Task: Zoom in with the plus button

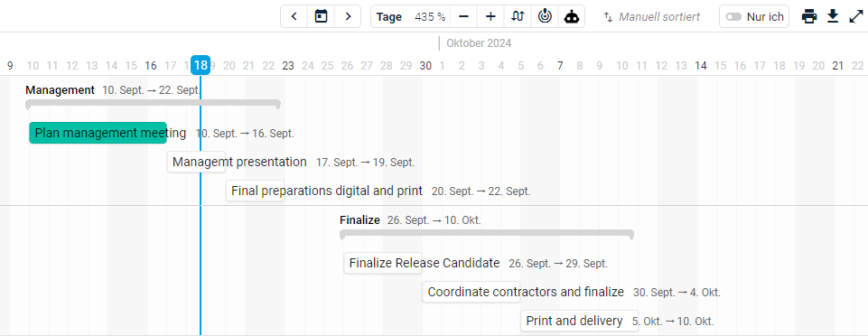Action: (490, 16)
